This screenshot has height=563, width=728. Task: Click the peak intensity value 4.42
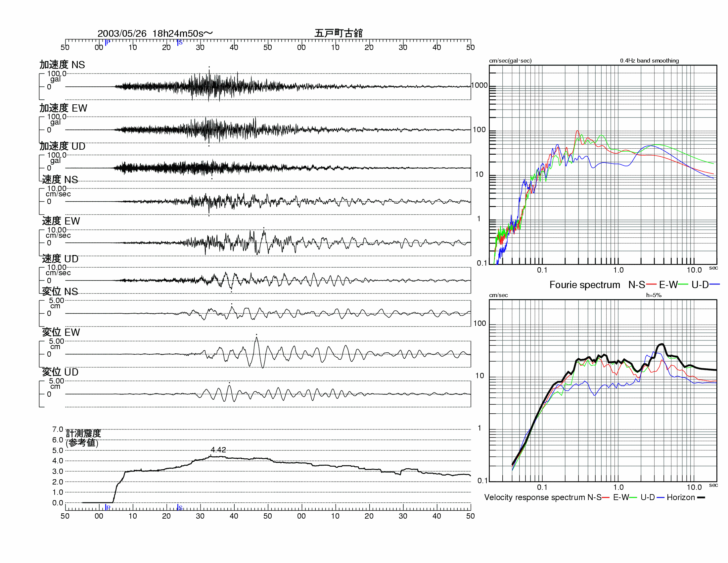point(218,449)
